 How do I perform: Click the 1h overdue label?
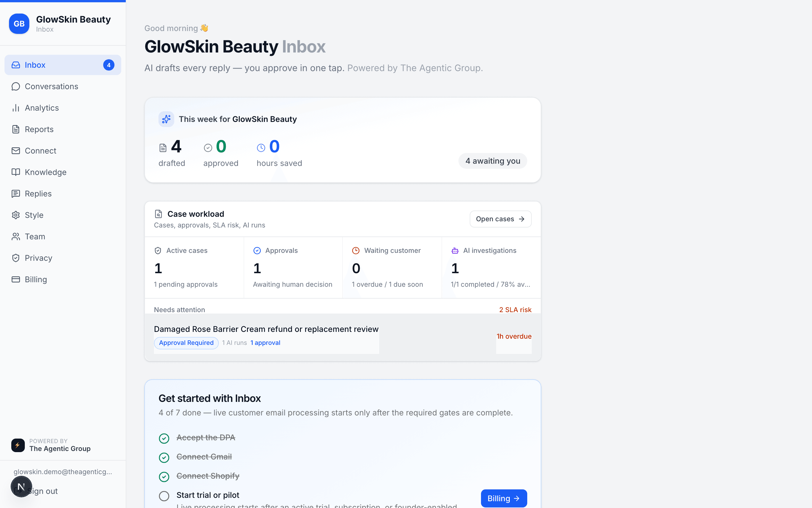coord(514,336)
